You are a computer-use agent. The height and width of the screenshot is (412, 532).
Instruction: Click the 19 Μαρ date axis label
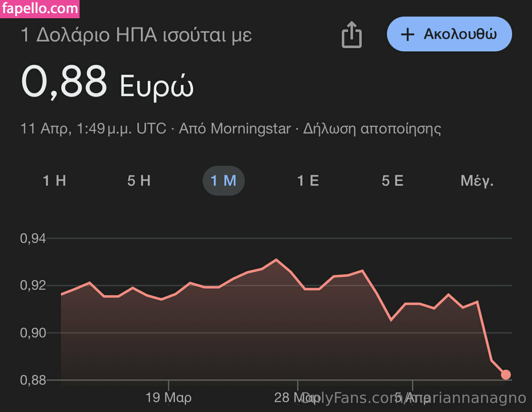169,397
